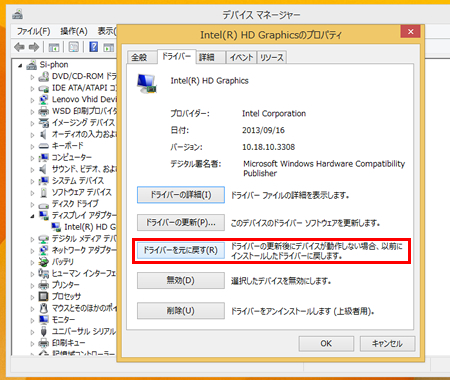The width and height of the screenshot is (450, 380).
Task: Click the オーディオ speaker icon
Action: pyautogui.click(x=43, y=134)
